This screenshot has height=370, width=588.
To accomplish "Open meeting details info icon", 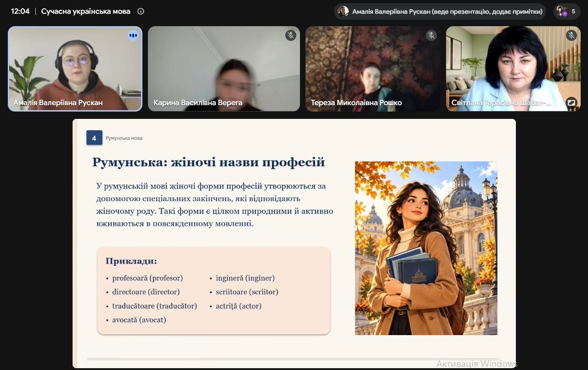I will (141, 11).
